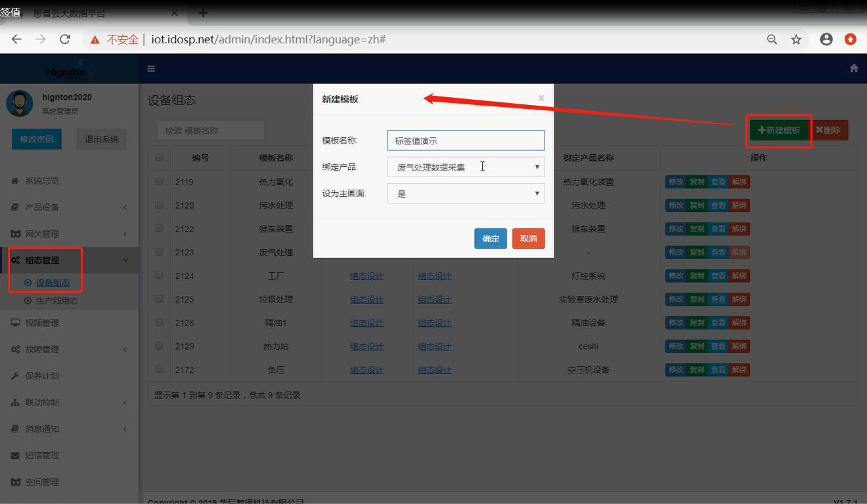Open the 设为主画面 dropdown
Screen dimensions: 867x504
pyautogui.click(x=466, y=193)
